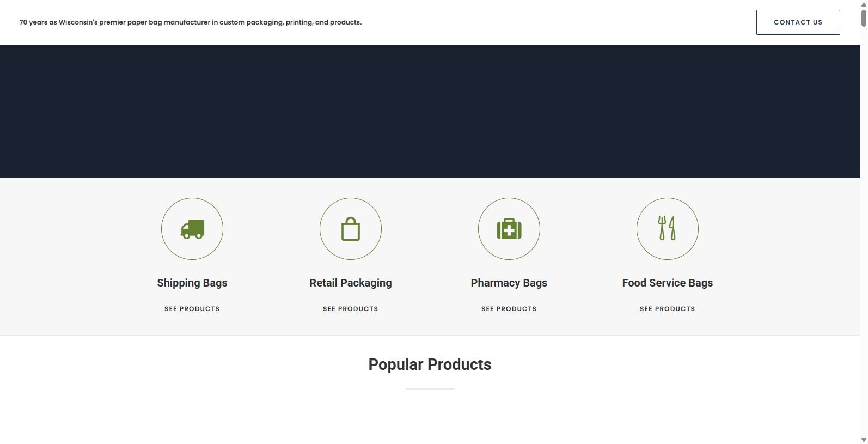See products under Shipping Bags
The width and height of the screenshot is (868, 444).
tap(192, 309)
